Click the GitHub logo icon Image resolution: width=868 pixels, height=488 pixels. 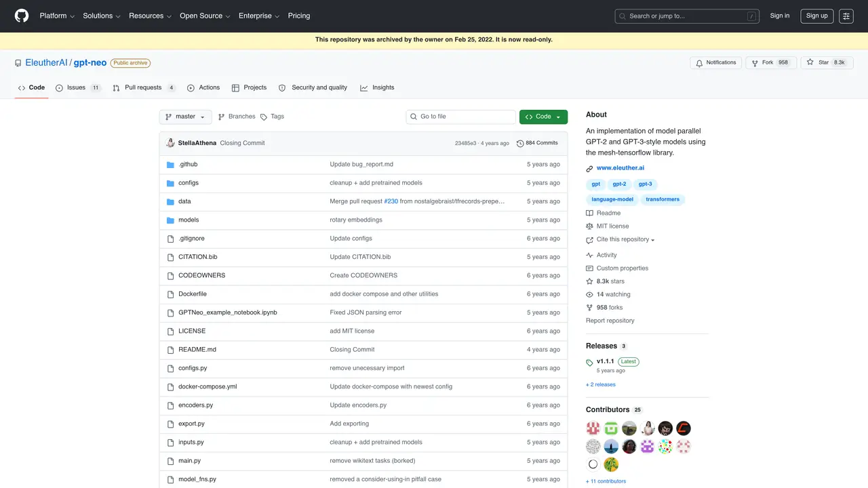22,16
